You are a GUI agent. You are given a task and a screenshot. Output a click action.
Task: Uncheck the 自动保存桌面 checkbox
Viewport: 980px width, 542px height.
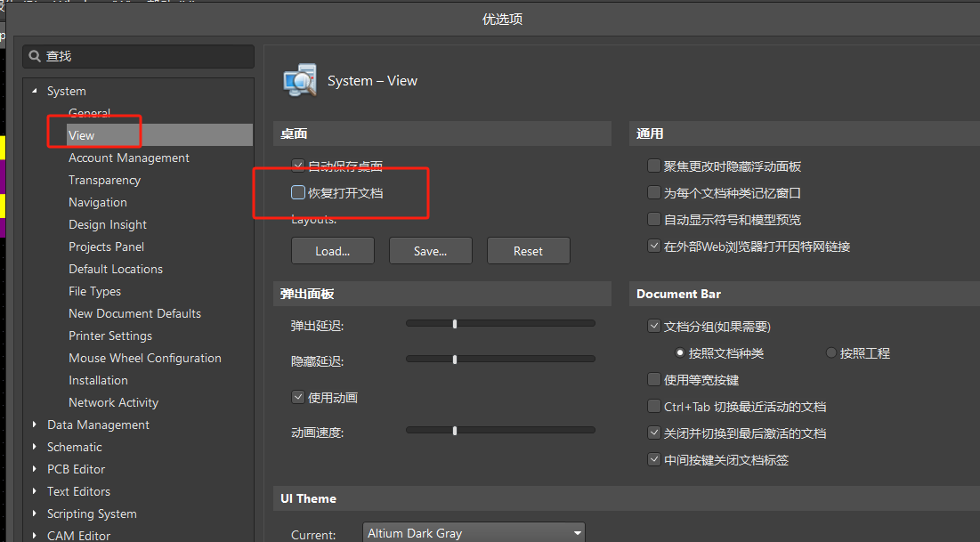(x=298, y=166)
